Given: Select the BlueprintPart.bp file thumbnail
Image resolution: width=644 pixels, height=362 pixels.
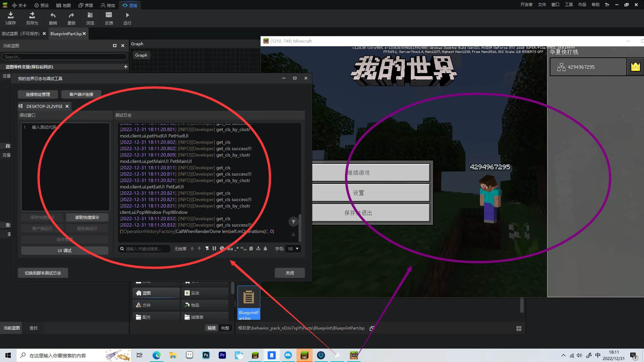Looking at the screenshot, I should point(249,303).
